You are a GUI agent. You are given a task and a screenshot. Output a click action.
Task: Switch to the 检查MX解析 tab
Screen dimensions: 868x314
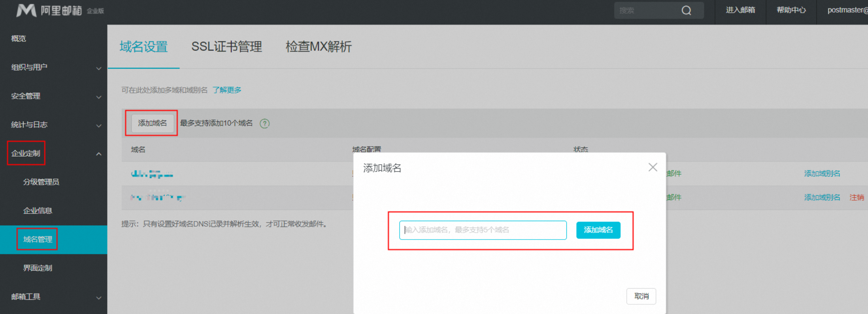(x=318, y=47)
